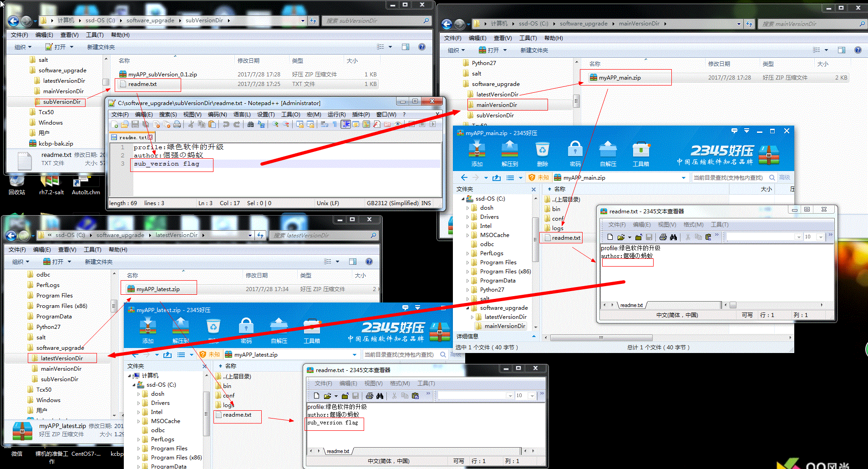Viewport: 868px width, 469px height.
Task: Open 文件(F) menu in subVersionDir Explorer
Action: (x=19, y=35)
